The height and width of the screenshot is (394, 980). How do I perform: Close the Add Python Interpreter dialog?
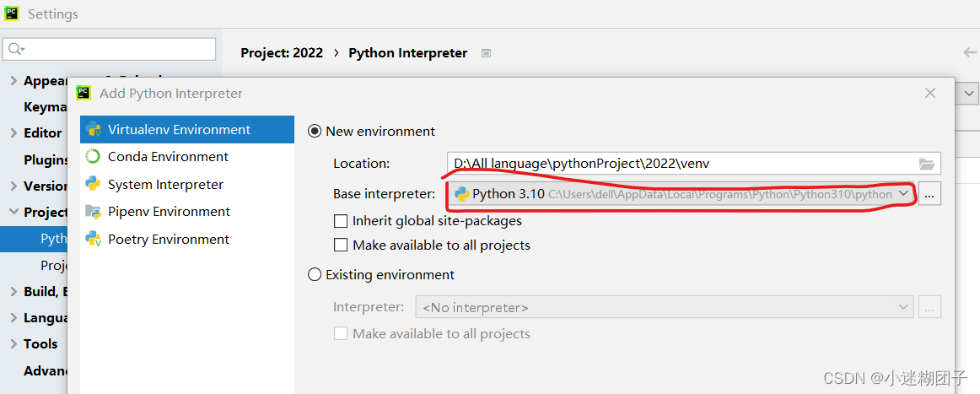930,93
